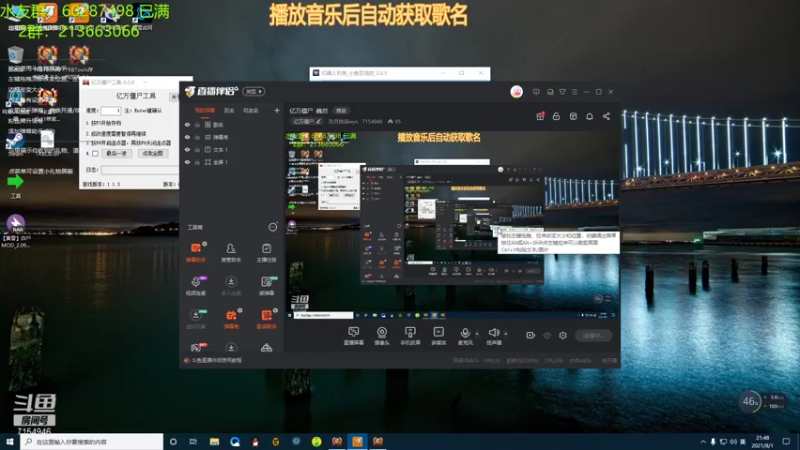
Task: Open the 弹幕助手 tool in toolbox
Action: (x=195, y=252)
